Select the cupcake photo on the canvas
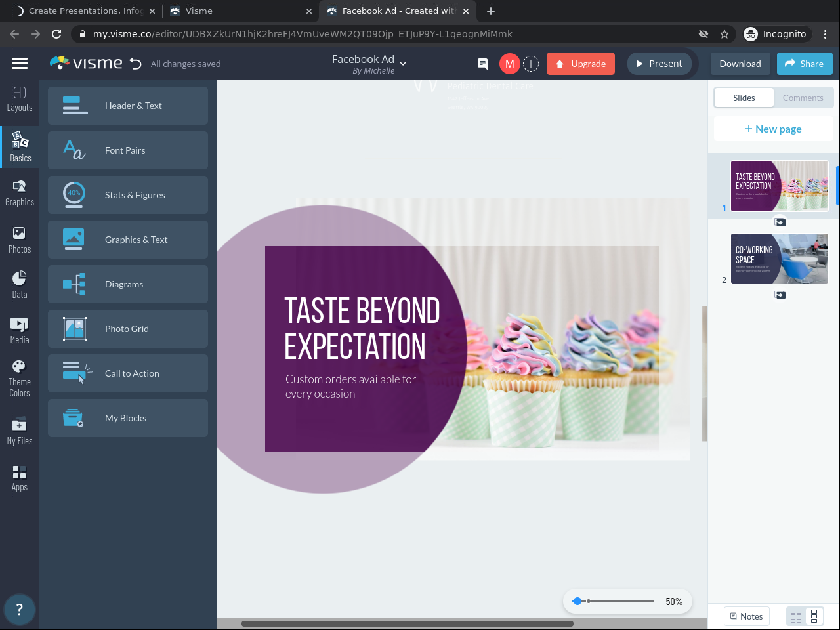 (x=564, y=348)
